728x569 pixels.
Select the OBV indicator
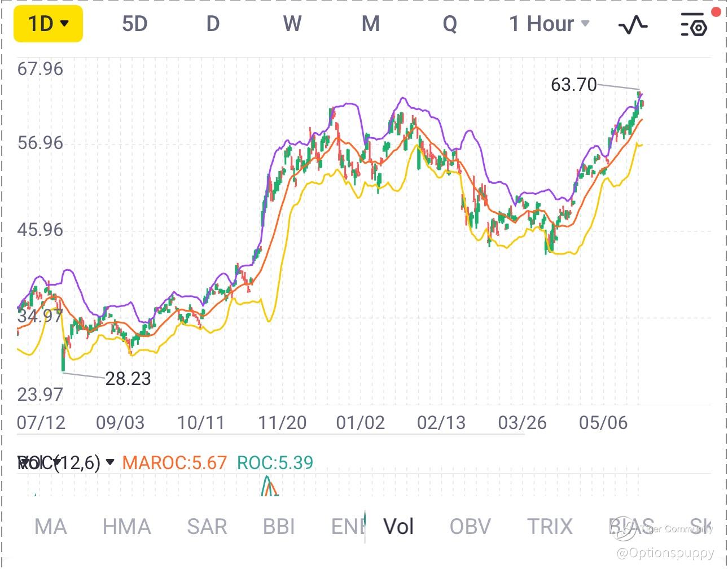(470, 527)
